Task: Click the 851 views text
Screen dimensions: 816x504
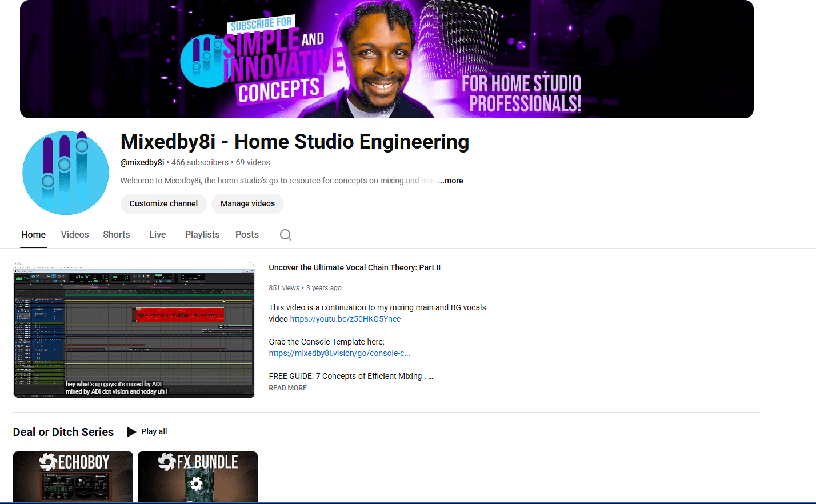Action: (284, 288)
